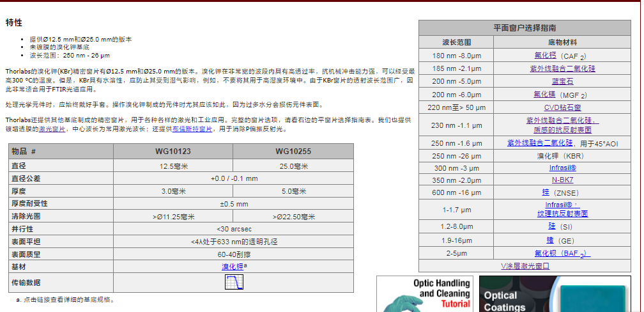Follow the 蓝宝石 substrate link
Viewport: 644px width, 312px height.
click(562, 81)
